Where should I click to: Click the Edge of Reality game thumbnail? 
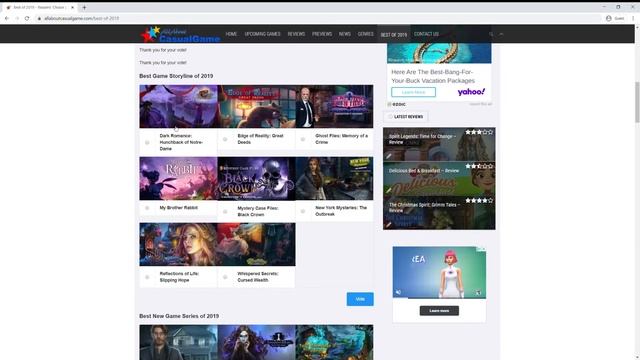tap(256, 107)
